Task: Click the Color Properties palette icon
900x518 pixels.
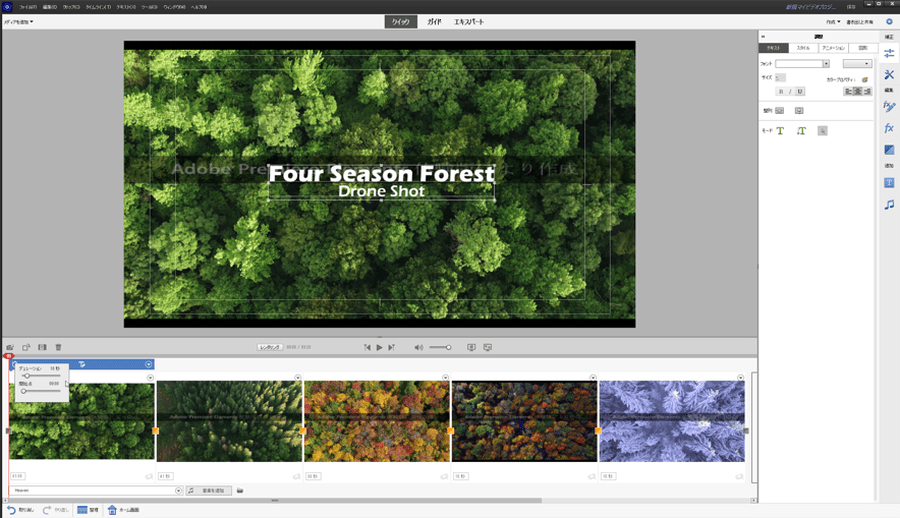Action: [x=864, y=79]
